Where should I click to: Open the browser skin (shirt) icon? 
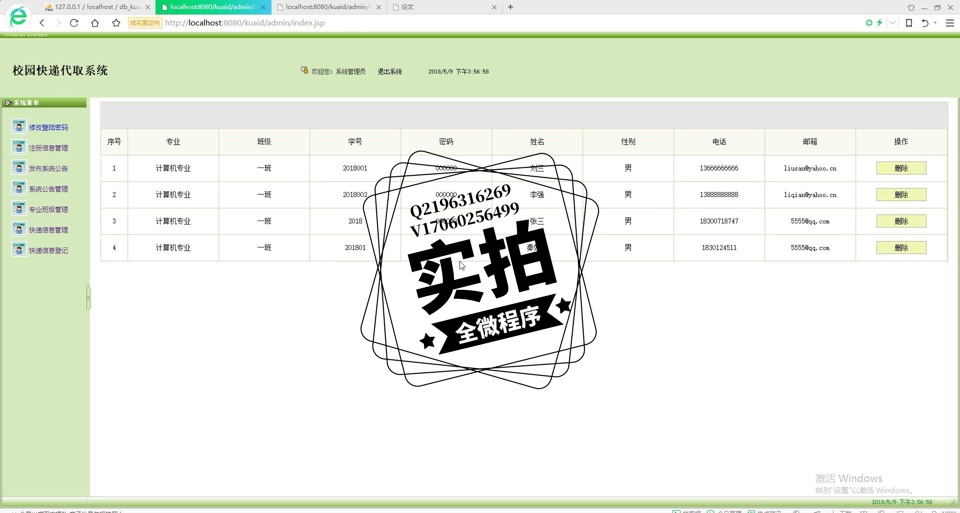[911, 7]
